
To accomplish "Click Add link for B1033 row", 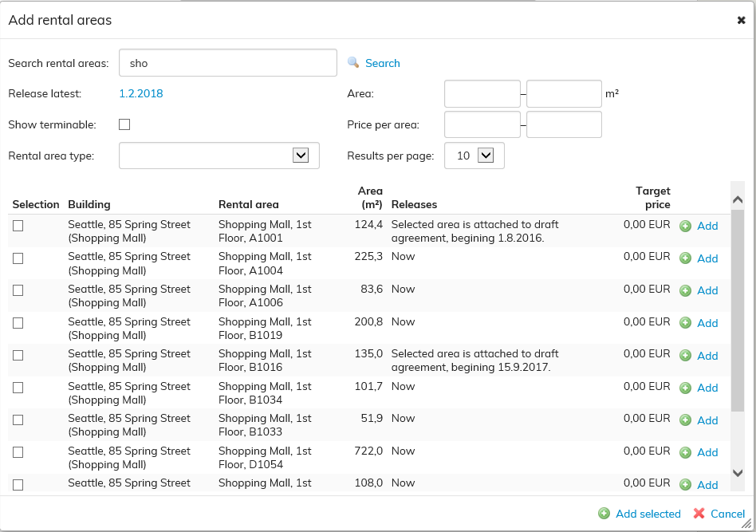I will pos(707,420).
